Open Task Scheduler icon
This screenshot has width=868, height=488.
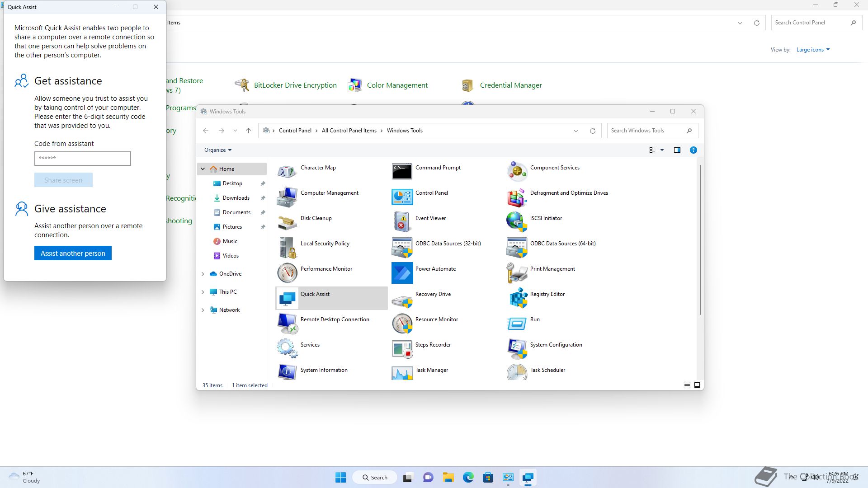click(x=517, y=372)
